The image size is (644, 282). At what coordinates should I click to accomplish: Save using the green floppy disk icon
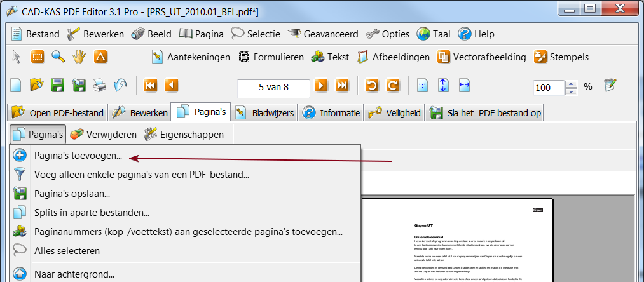coord(57,85)
